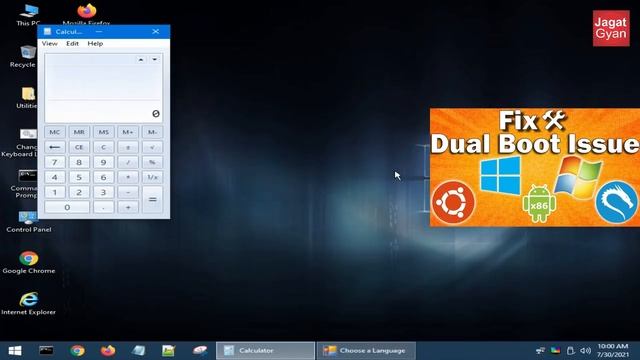Viewport: 640px width, 360px height.
Task: Open the Edit menu in Calculator
Action: [x=72, y=43]
